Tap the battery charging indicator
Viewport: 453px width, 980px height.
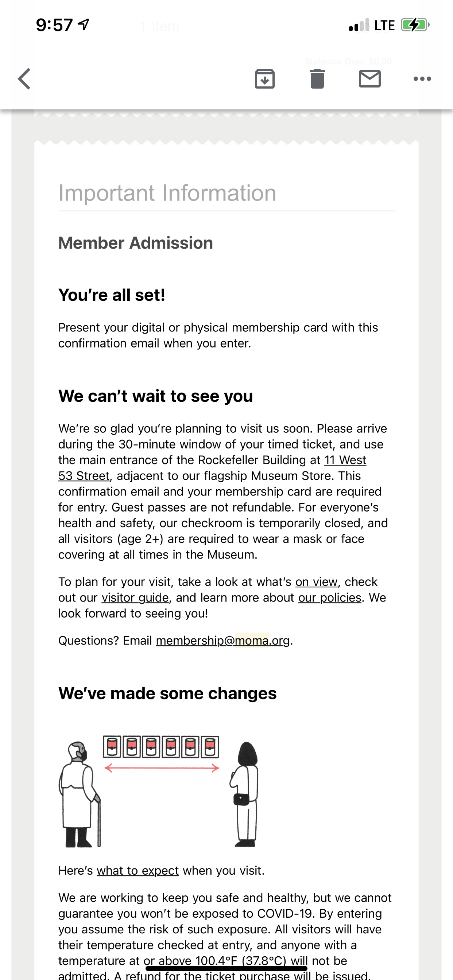(415, 25)
